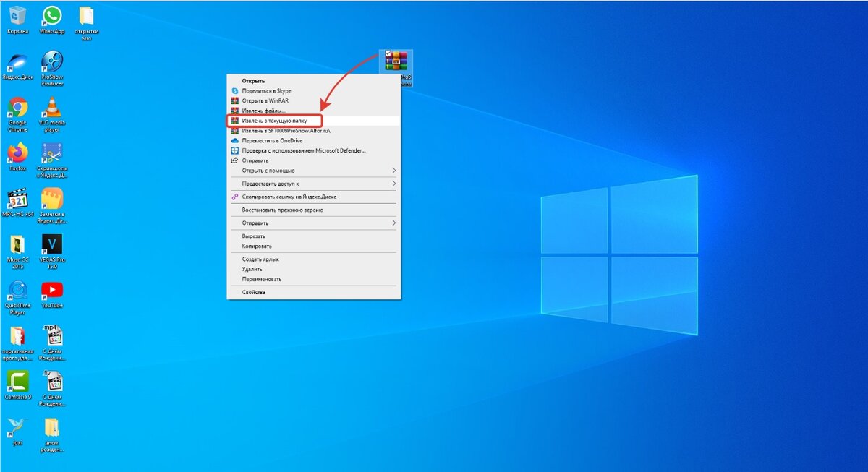Open the Яндекс.Диск desktop shortcut
The width and height of the screenshot is (868, 472).
click(x=17, y=66)
